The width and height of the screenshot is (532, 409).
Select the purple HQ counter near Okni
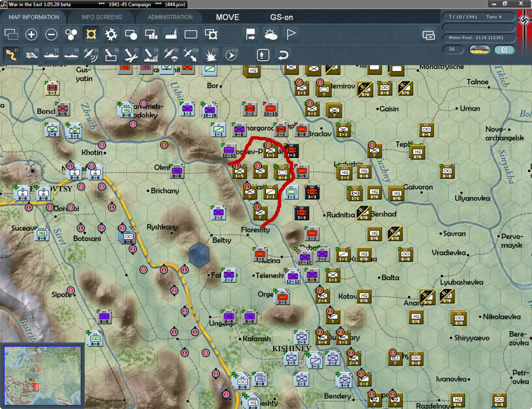tap(177, 171)
